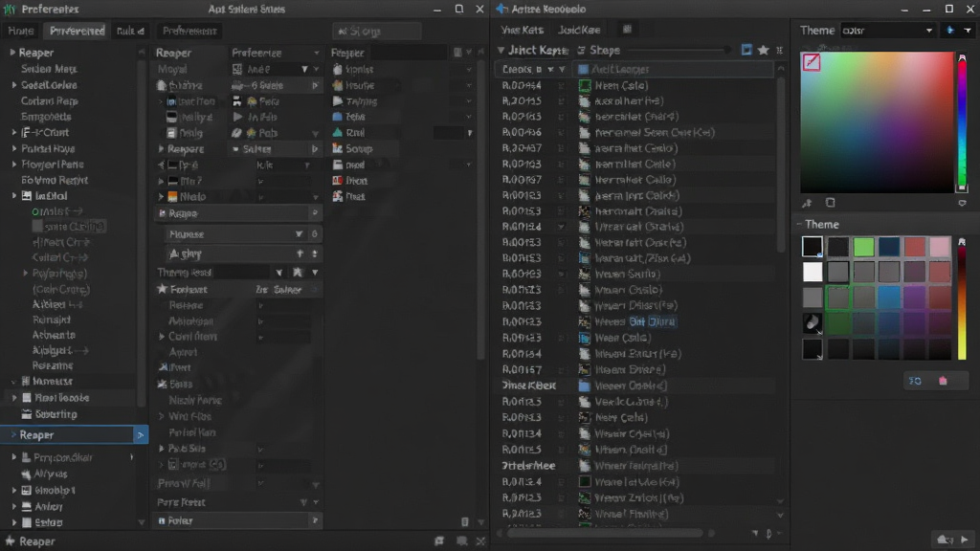Open the arrow dropdown right of diamond icon
The height and width of the screenshot is (551, 980).
coord(968,30)
